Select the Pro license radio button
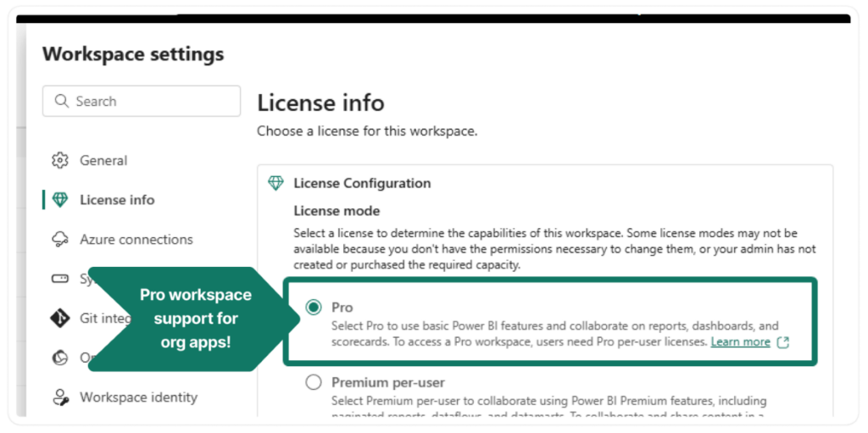The image size is (868, 433). pyautogui.click(x=314, y=308)
